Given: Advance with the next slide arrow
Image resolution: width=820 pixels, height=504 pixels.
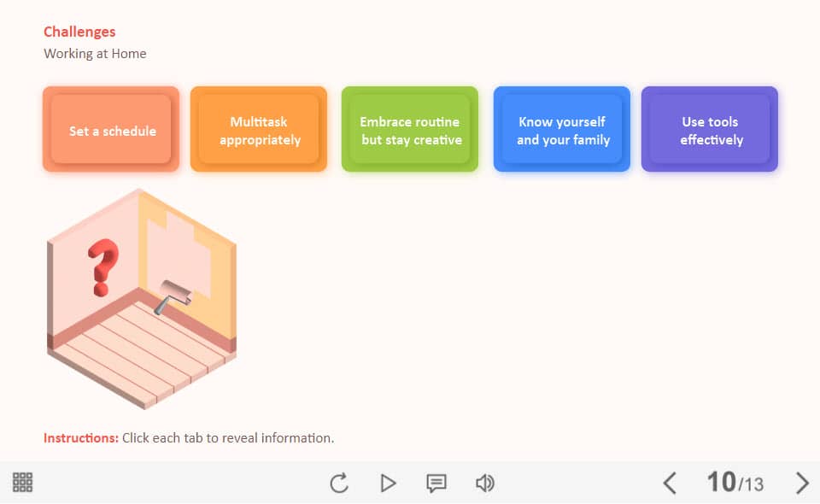Looking at the screenshot, I should 802,483.
